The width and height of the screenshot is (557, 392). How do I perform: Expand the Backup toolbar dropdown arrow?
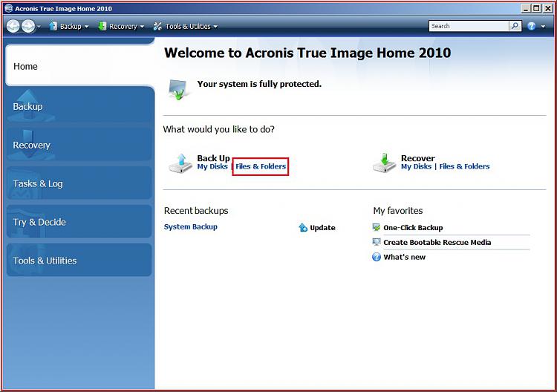coord(86,27)
